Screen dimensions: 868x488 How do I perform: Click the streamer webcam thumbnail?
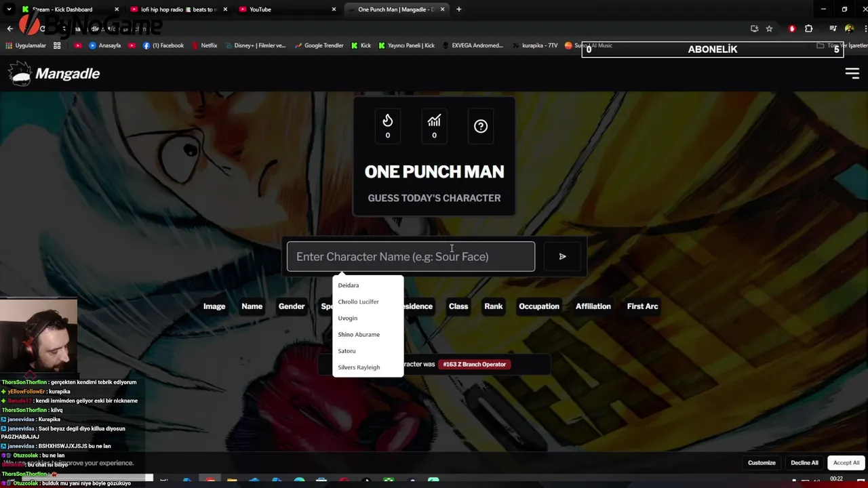coord(39,336)
